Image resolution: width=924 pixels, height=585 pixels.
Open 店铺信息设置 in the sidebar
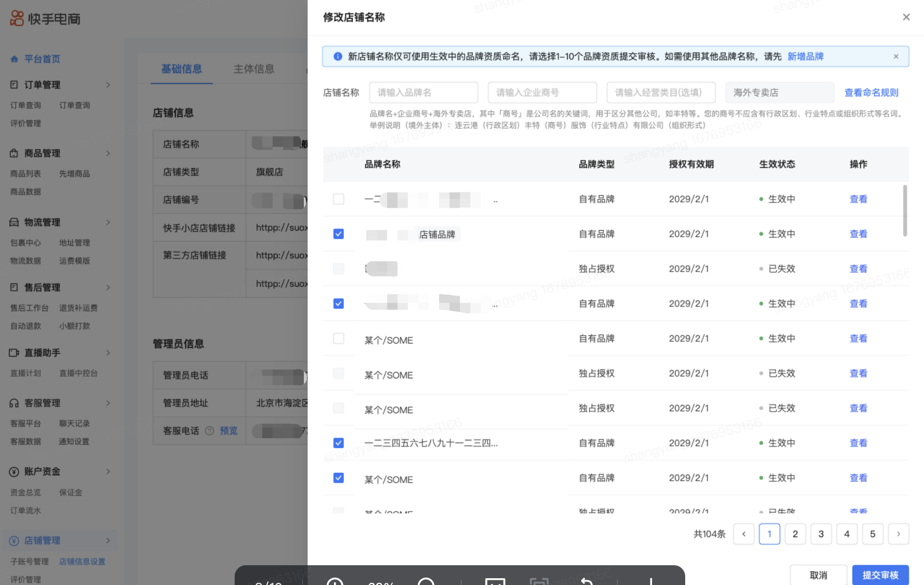[x=82, y=562]
